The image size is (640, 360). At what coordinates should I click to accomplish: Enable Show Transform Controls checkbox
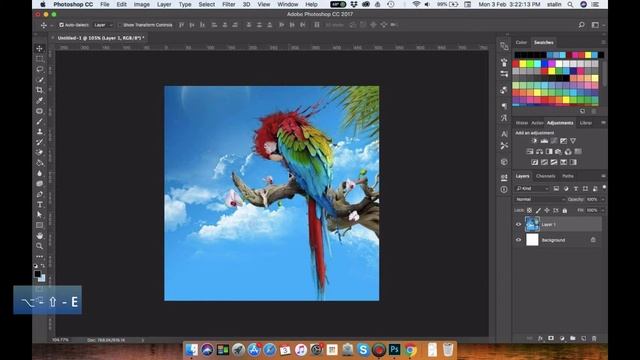[x=120, y=25]
